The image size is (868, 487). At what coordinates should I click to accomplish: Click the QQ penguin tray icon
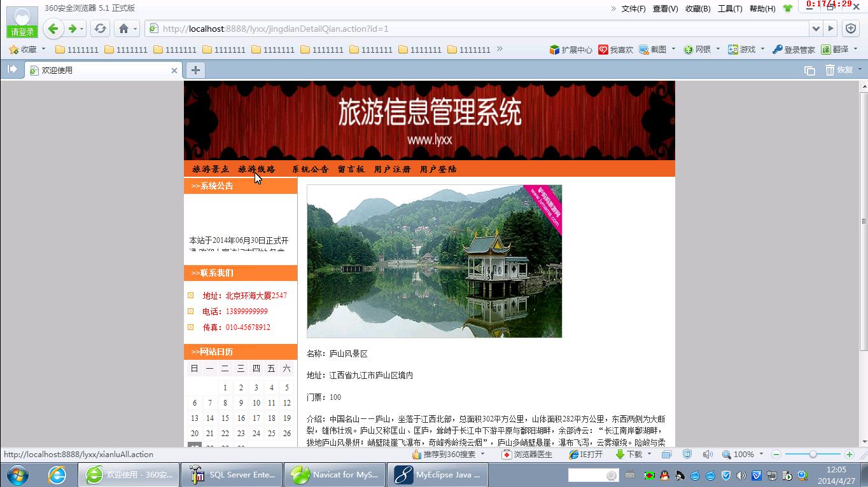coord(664,476)
